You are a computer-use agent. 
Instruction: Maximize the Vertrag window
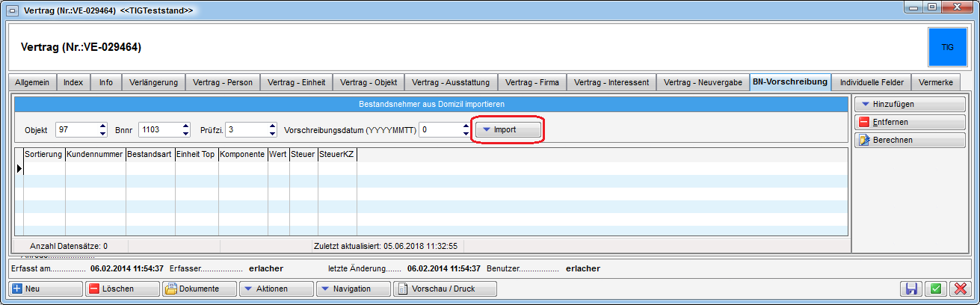tap(932, 7)
